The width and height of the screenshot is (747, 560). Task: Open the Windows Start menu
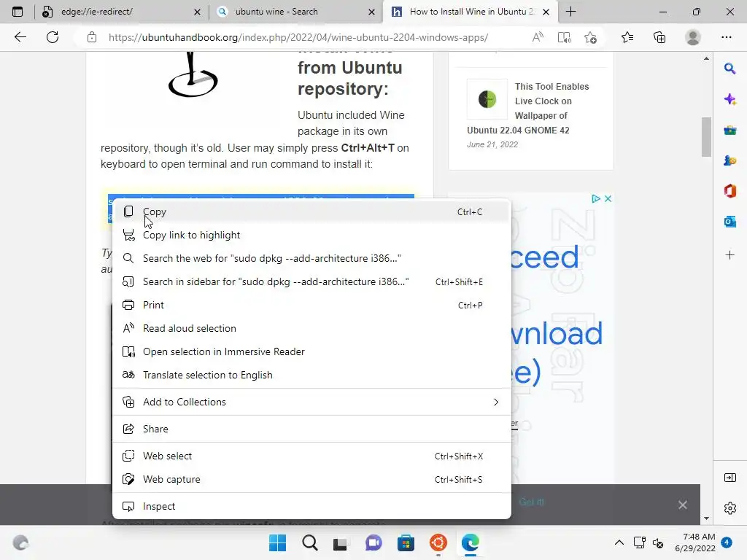(277, 542)
